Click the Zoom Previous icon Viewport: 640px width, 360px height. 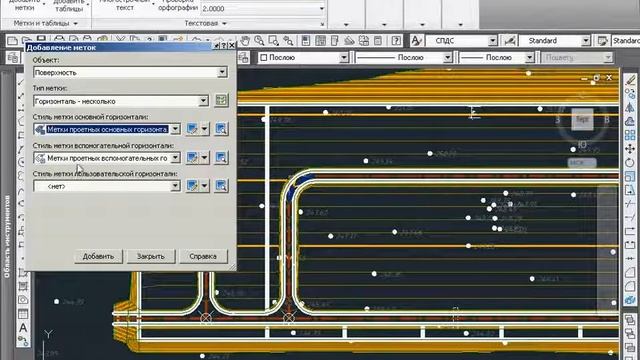click(288, 40)
